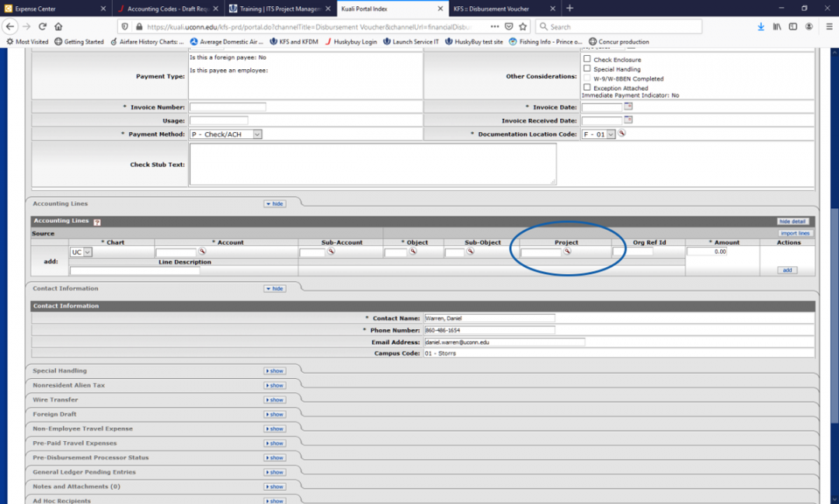Open the Invoice Received Date calendar icon

point(628,120)
